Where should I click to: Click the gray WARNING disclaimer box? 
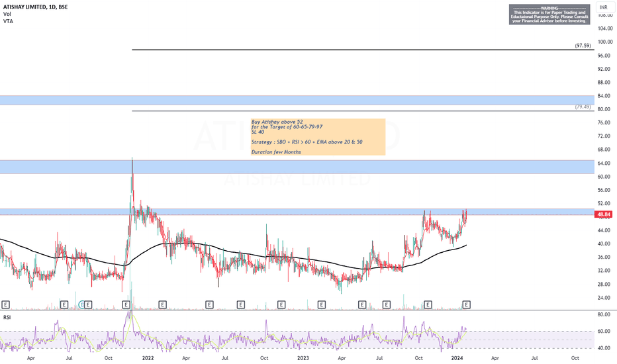click(549, 15)
